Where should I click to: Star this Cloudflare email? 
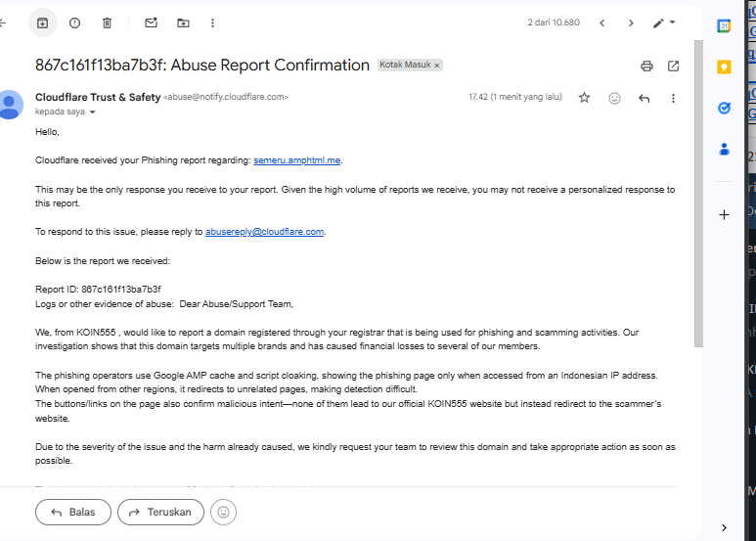click(x=584, y=98)
